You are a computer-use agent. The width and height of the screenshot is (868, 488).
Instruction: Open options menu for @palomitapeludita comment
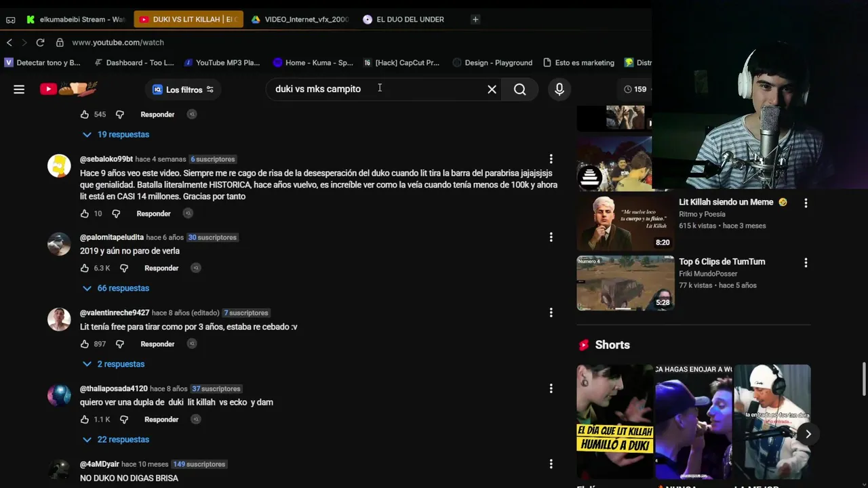point(551,237)
